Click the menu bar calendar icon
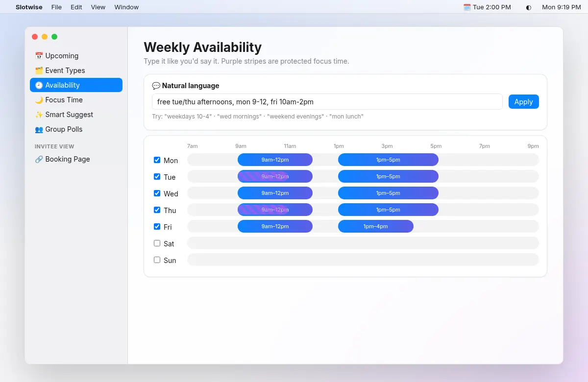The width and height of the screenshot is (588, 382). pos(467,7)
